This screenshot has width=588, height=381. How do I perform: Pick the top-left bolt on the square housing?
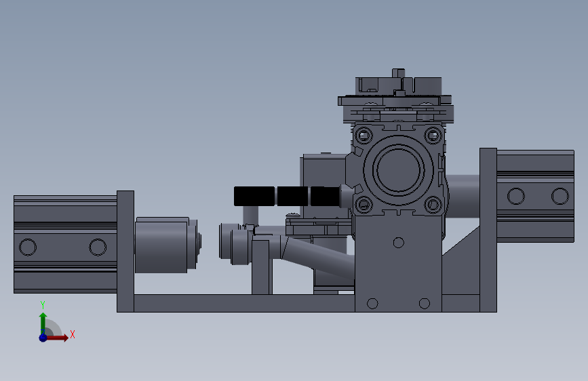364,135
